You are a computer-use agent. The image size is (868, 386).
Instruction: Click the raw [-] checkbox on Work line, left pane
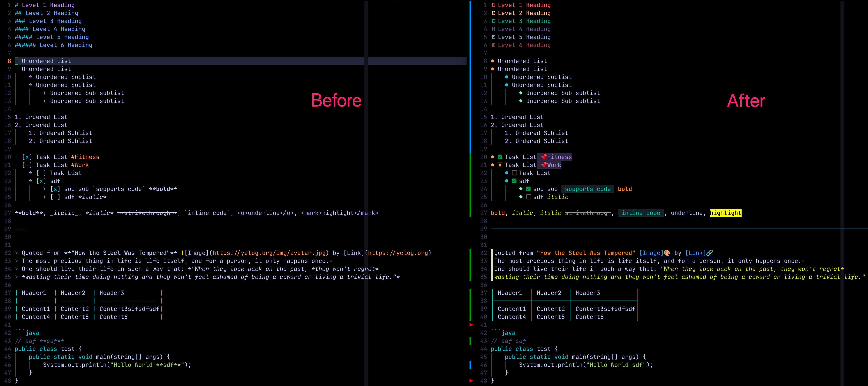pyautogui.click(x=27, y=165)
